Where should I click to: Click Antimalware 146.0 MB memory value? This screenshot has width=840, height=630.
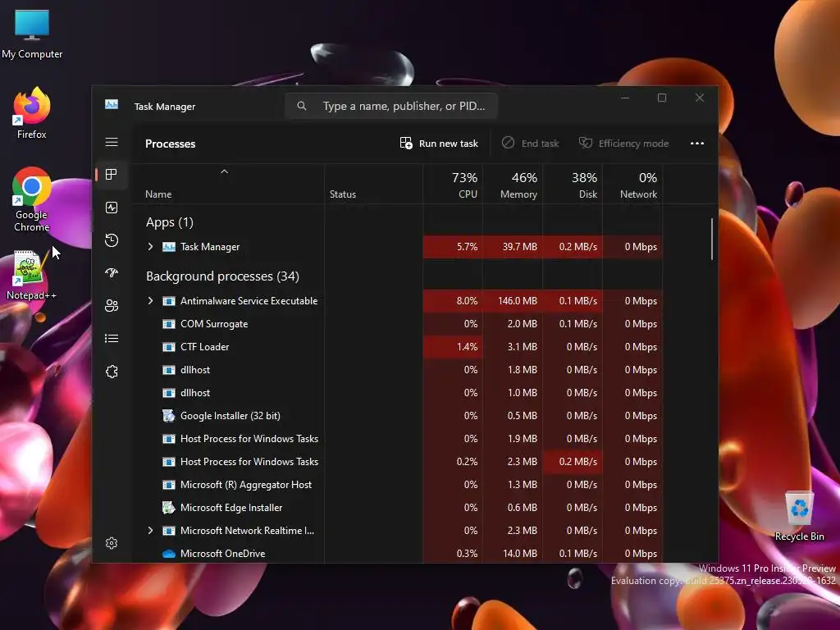pyautogui.click(x=518, y=300)
